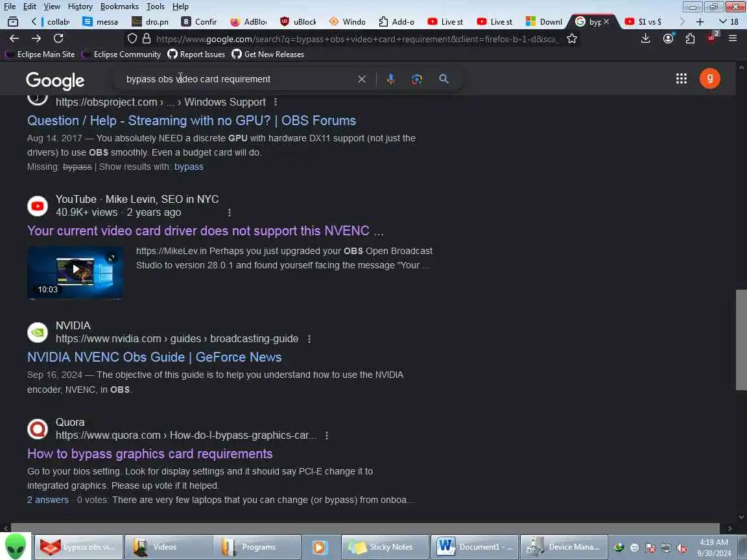Viewport: 747px width, 560px height.
Task: Switch to Sticky Notes in the taskbar
Action: pos(385,546)
